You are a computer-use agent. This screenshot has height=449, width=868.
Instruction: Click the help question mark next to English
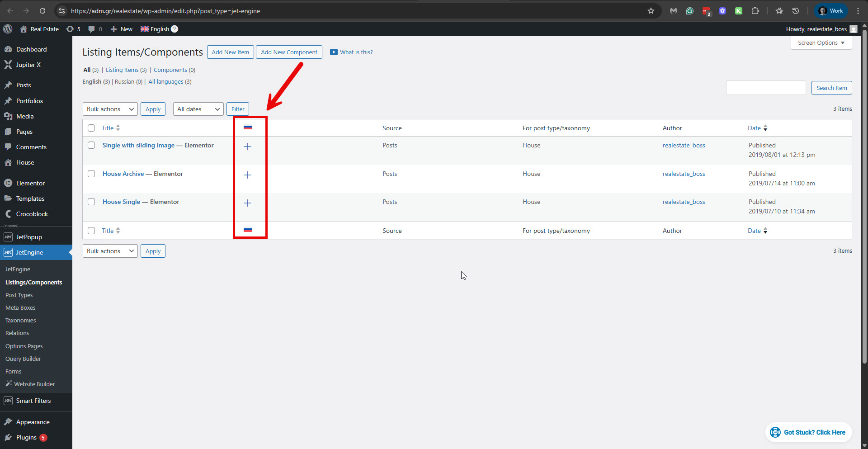(175, 29)
